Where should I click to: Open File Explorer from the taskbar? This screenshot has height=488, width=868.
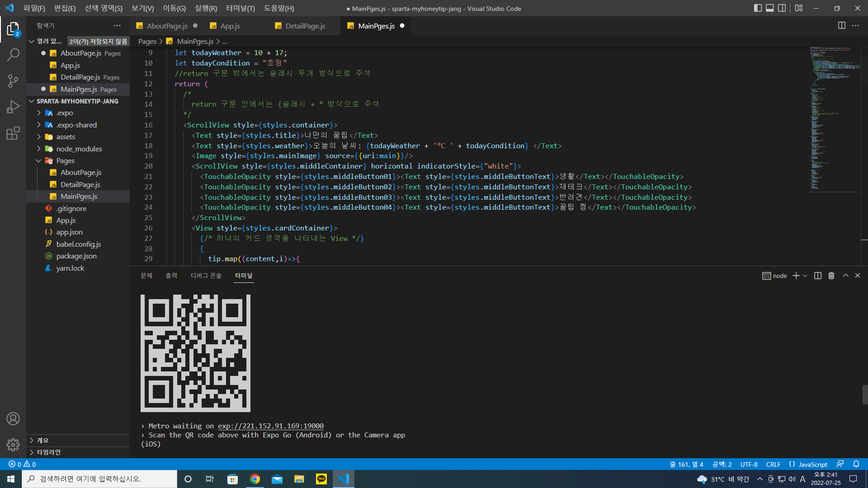click(x=299, y=479)
